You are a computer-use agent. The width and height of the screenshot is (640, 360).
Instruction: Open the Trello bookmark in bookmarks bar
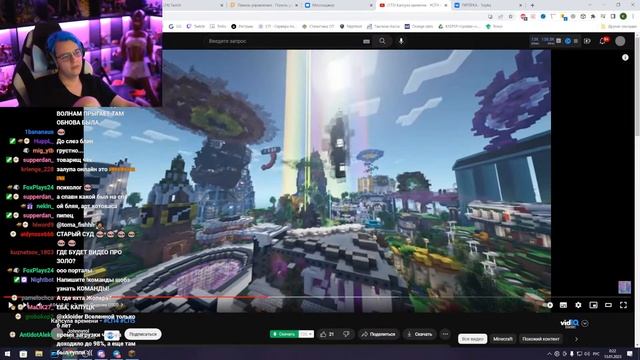(218, 27)
